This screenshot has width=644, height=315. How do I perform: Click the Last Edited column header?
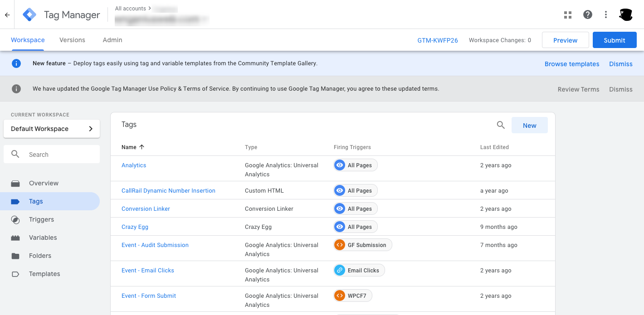(494, 147)
